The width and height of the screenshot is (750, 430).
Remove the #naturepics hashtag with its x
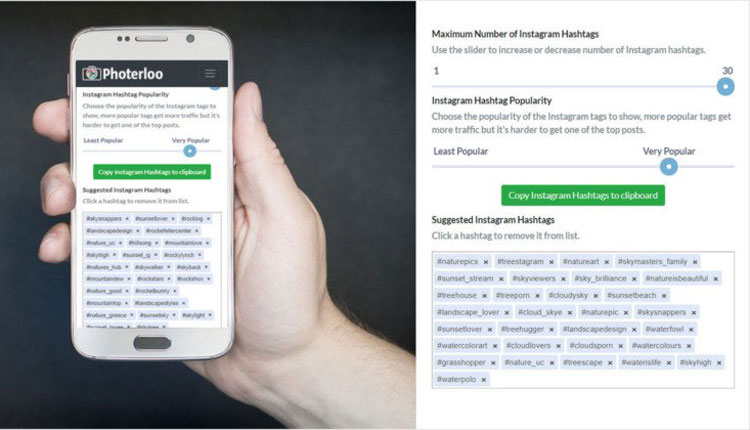pyautogui.click(x=485, y=262)
